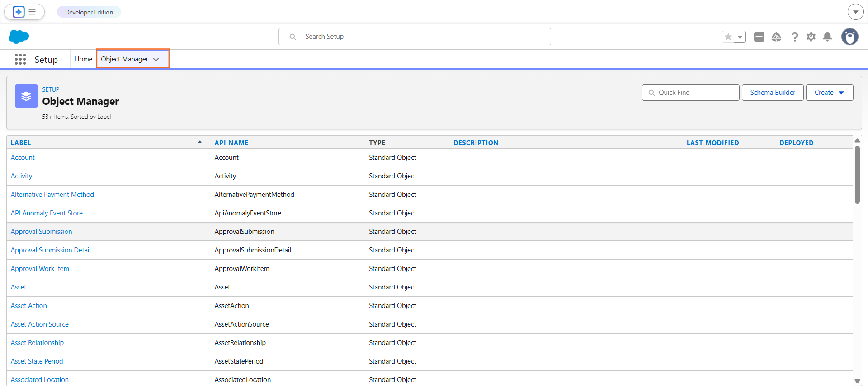Image resolution: width=868 pixels, height=392 pixels.
Task: Click the favorites star icon
Action: pos(728,37)
